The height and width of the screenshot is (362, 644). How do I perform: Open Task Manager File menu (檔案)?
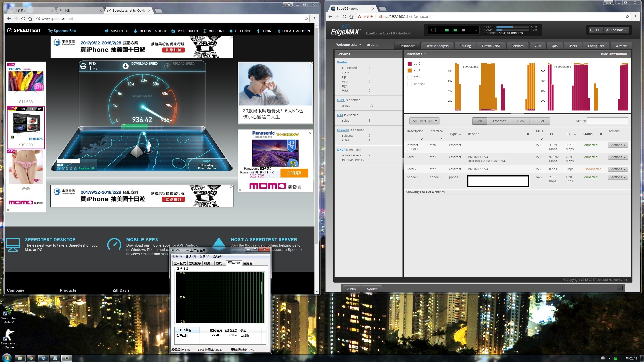tap(177, 256)
